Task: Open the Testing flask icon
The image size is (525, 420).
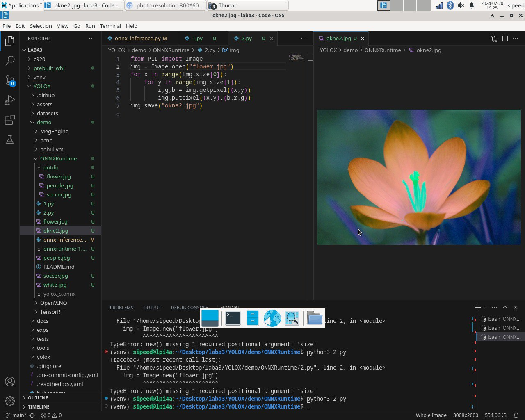Action: click(10, 140)
